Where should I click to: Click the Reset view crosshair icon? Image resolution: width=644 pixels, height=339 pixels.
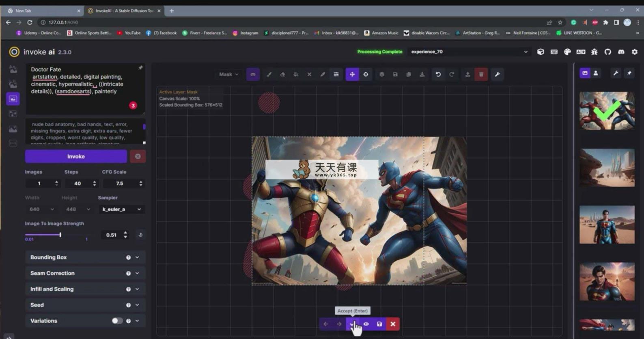366,74
